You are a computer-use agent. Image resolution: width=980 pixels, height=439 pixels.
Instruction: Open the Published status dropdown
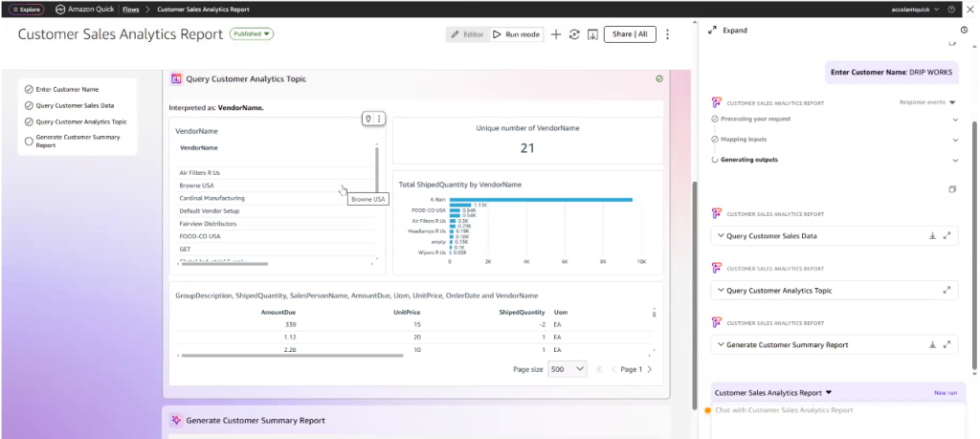pos(252,33)
